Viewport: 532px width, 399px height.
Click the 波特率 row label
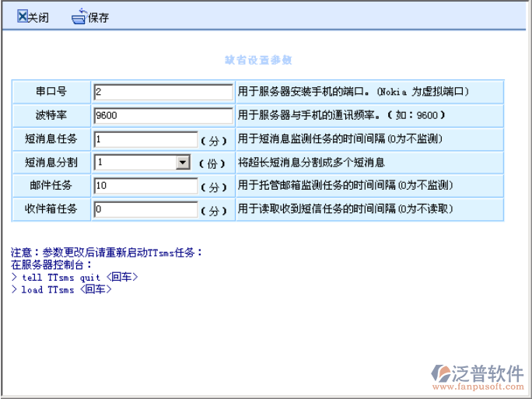(51, 115)
